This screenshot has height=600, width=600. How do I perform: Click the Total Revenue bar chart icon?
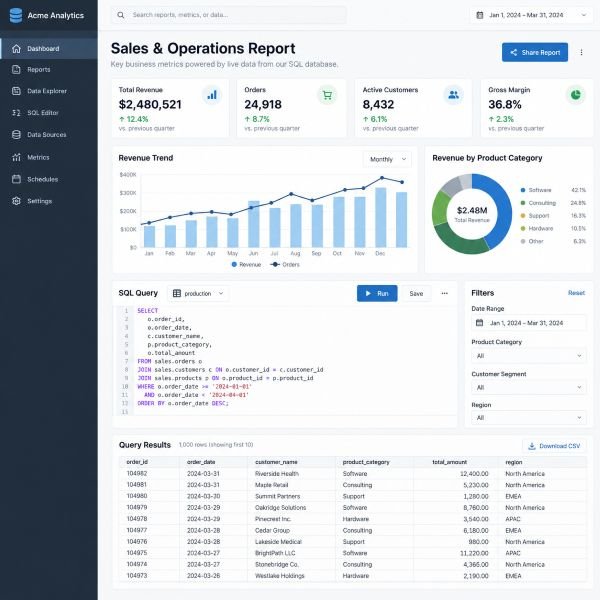pos(212,95)
